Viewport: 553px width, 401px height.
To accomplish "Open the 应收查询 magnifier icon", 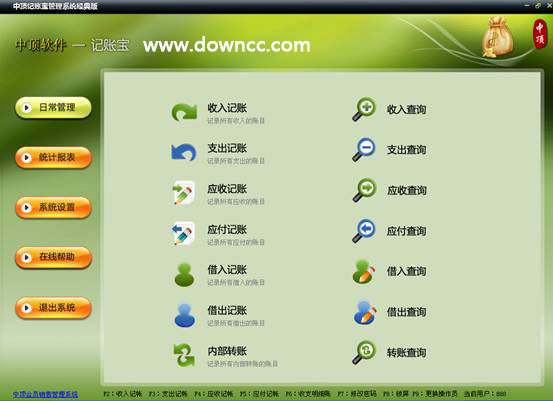I will (x=364, y=190).
